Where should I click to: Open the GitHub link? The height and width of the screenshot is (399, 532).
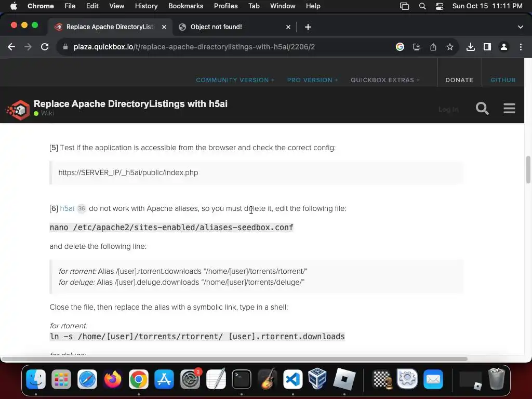tap(503, 80)
